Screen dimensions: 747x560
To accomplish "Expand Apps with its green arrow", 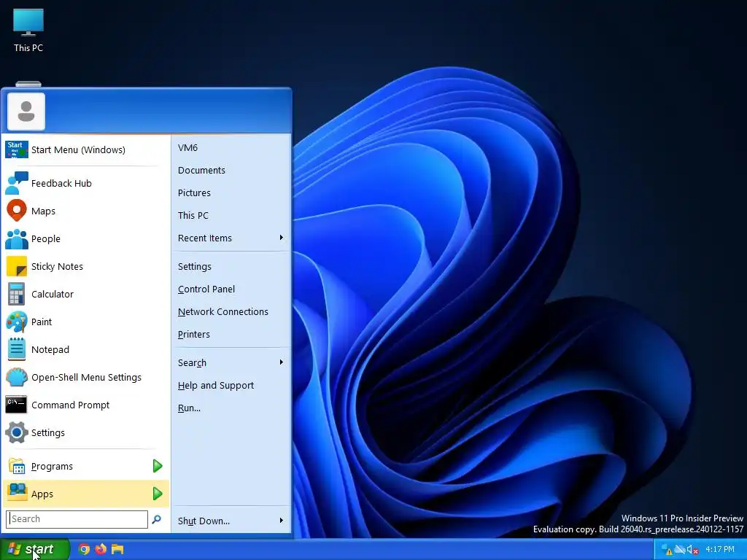I will click(x=158, y=494).
